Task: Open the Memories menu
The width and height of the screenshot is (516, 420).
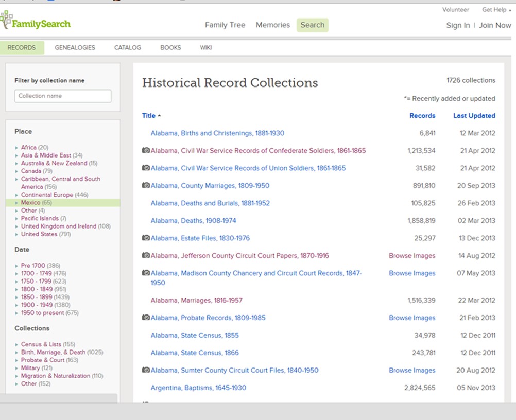Action: tap(273, 25)
